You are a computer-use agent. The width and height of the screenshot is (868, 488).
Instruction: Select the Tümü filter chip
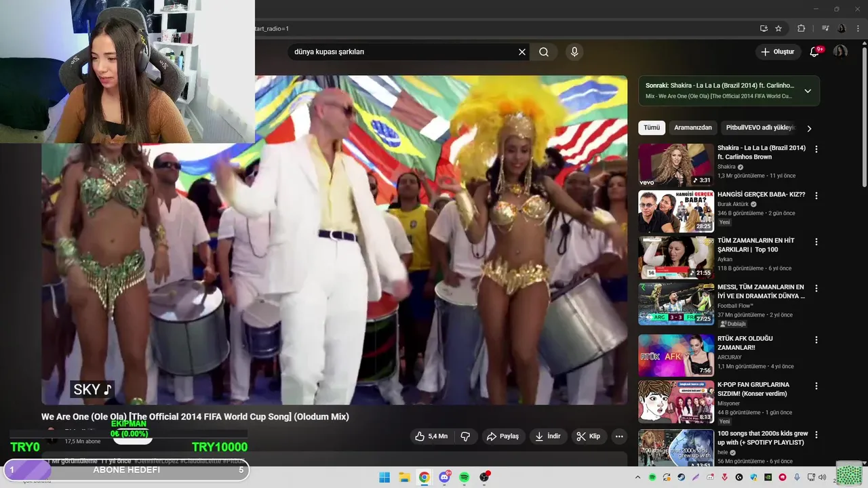click(652, 127)
